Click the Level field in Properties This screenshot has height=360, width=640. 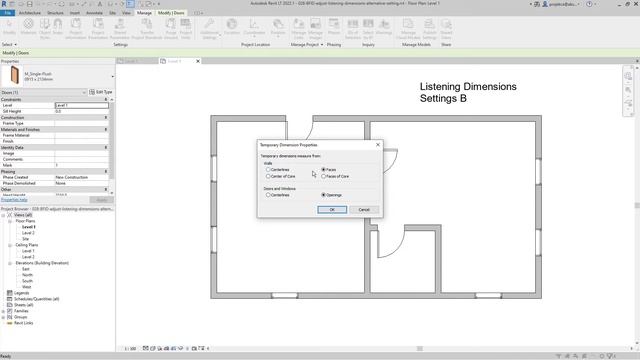(82, 105)
